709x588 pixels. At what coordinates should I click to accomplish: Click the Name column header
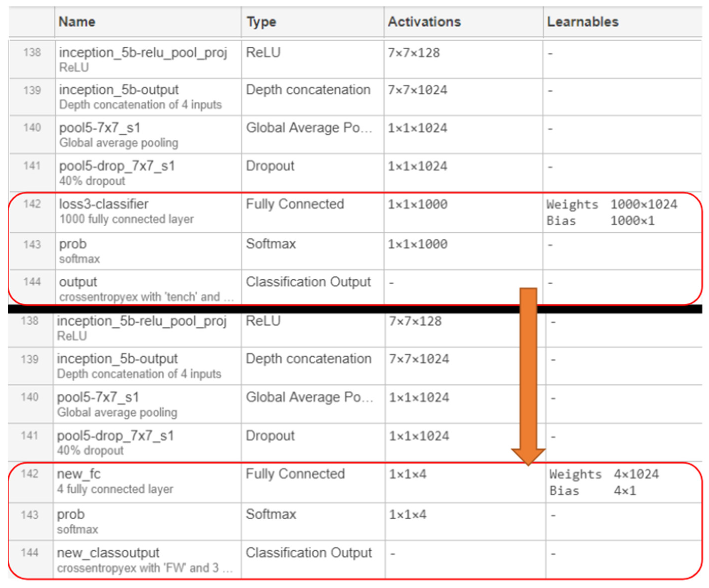click(77, 22)
